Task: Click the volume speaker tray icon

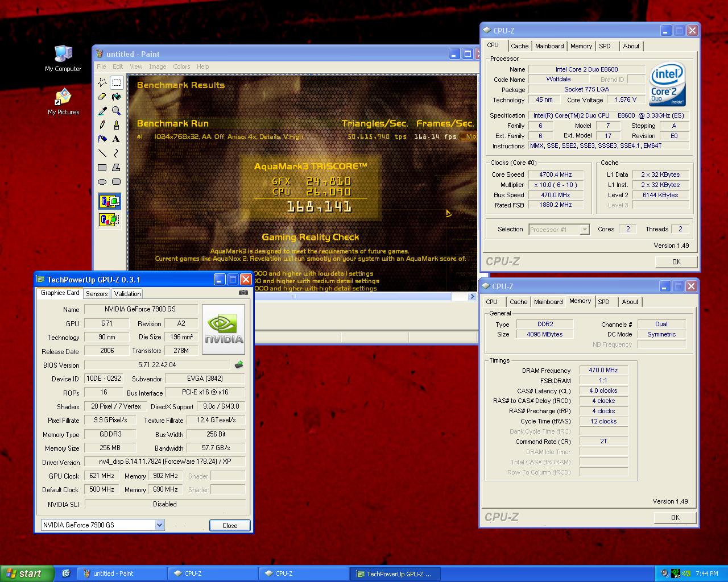Action: point(664,573)
